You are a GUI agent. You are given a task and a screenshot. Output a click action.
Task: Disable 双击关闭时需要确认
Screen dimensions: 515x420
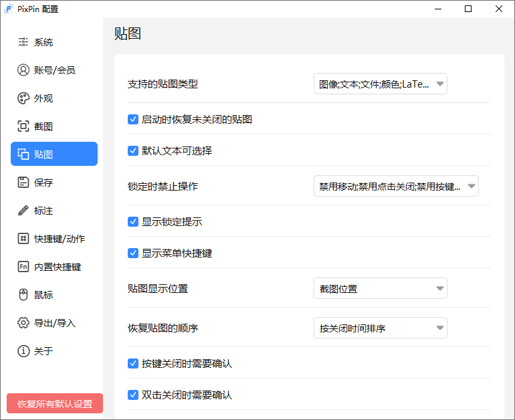(133, 395)
